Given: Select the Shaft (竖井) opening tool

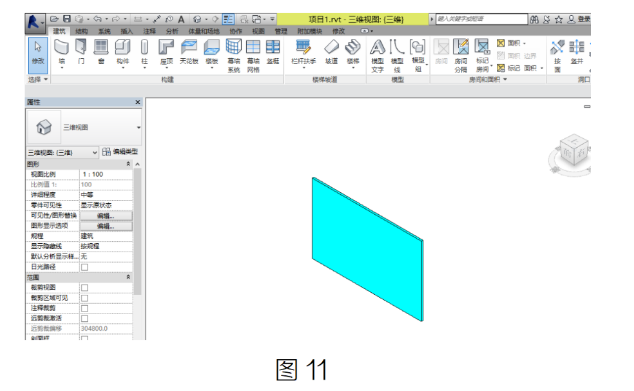Looking at the screenshot, I should coord(577,52).
